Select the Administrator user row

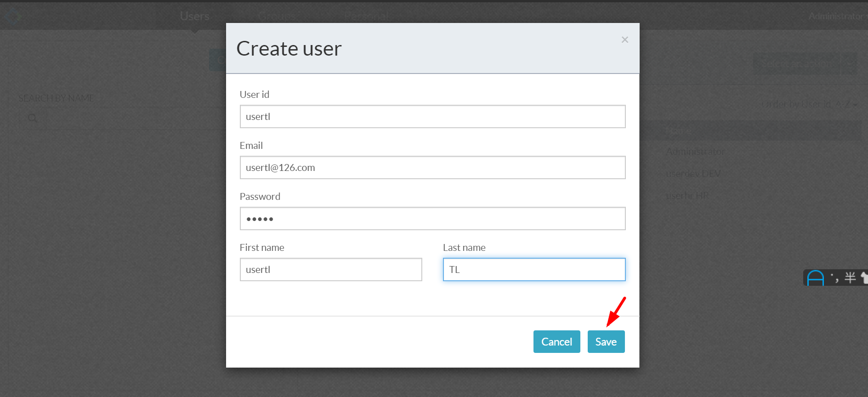[695, 152]
